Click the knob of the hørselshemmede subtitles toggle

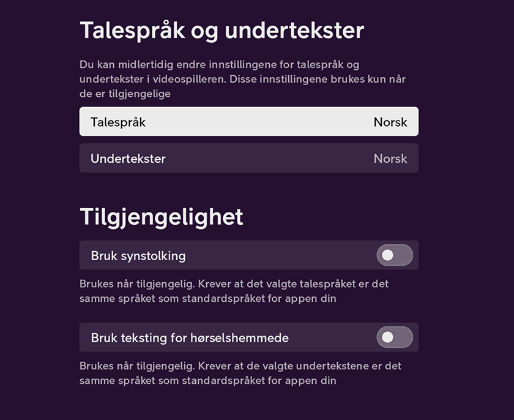point(387,337)
